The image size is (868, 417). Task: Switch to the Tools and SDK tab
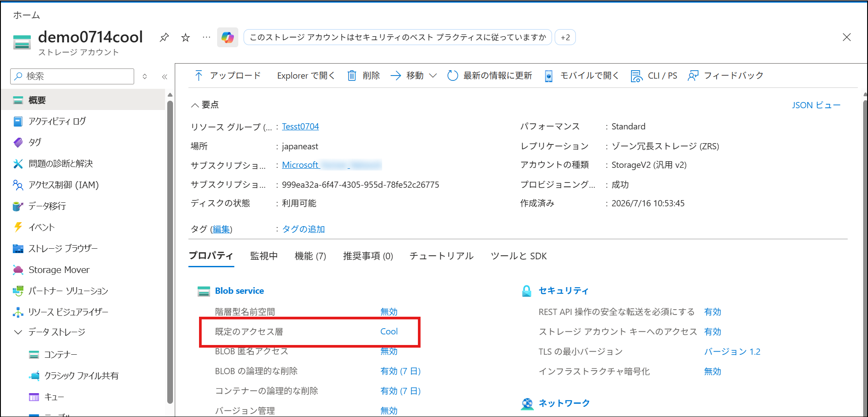pyautogui.click(x=519, y=256)
